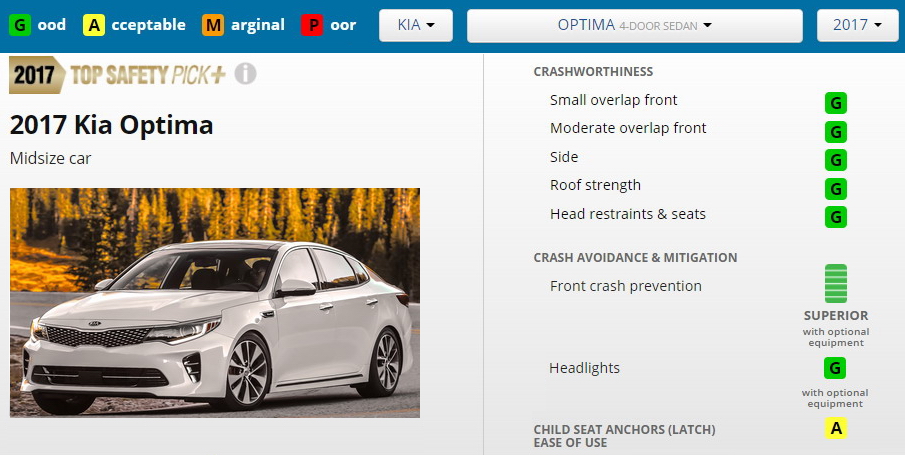Open the Small overlap front rating details
905x455 pixels.
point(614,100)
